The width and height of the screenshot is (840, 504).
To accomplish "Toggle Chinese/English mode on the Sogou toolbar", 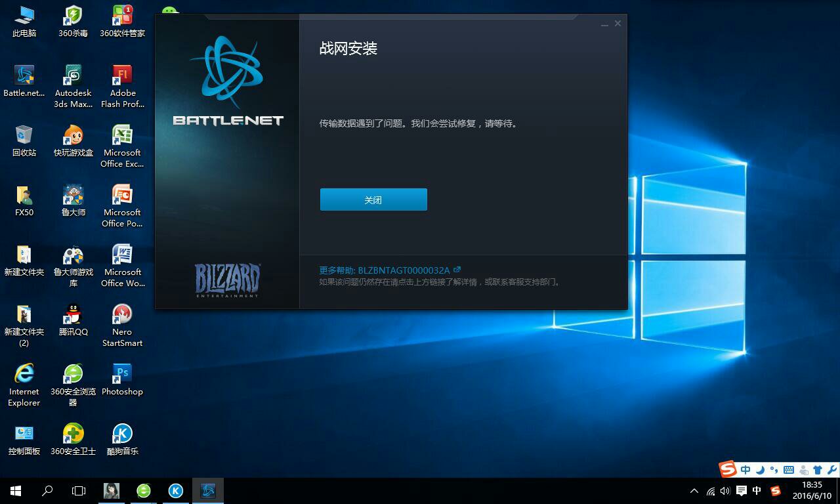I will 745,470.
